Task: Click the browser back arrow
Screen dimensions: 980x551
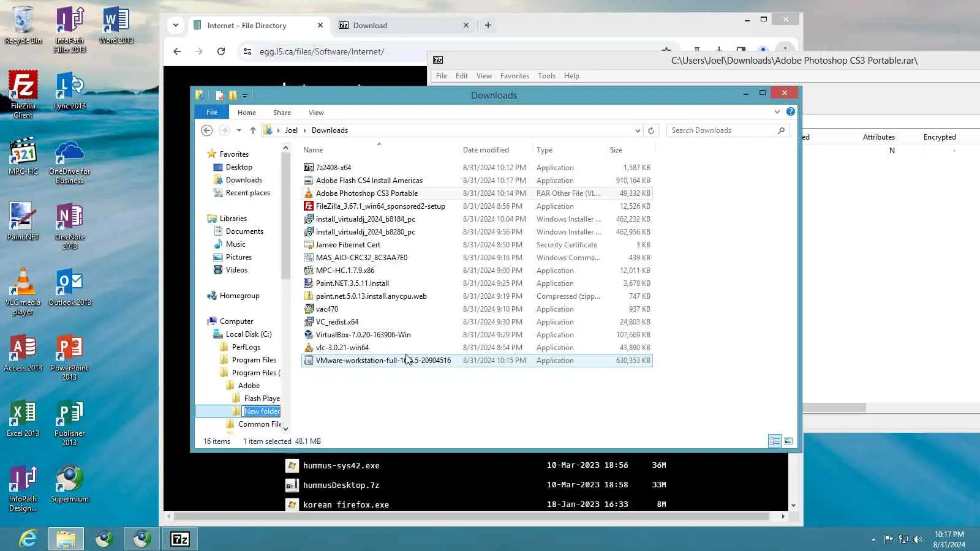Action: tap(177, 51)
